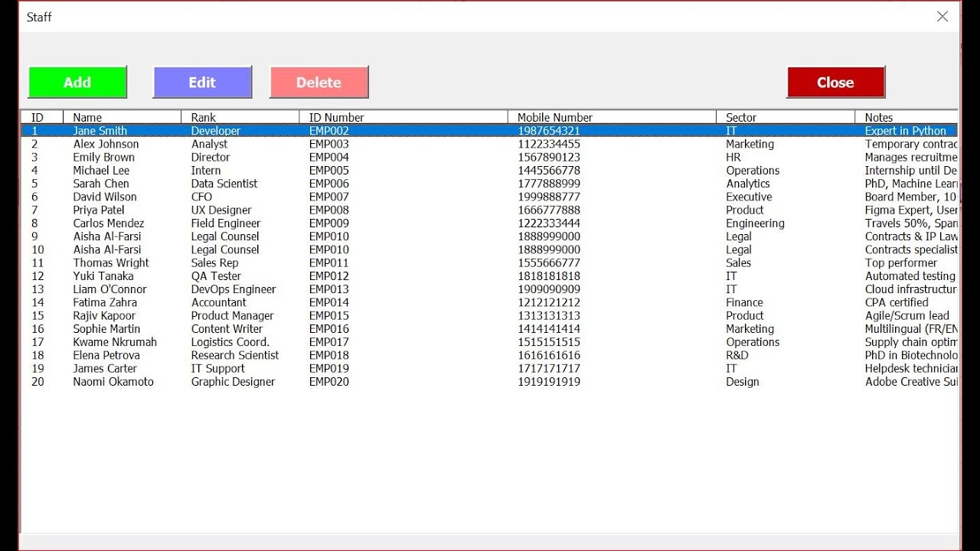Click the Edit button
This screenshot has width=980, height=551.
(202, 82)
